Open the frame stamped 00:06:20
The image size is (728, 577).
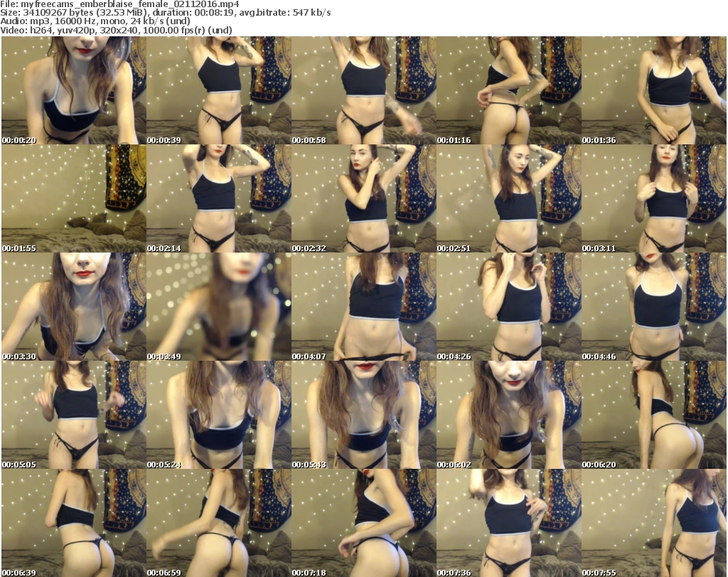pos(654,415)
